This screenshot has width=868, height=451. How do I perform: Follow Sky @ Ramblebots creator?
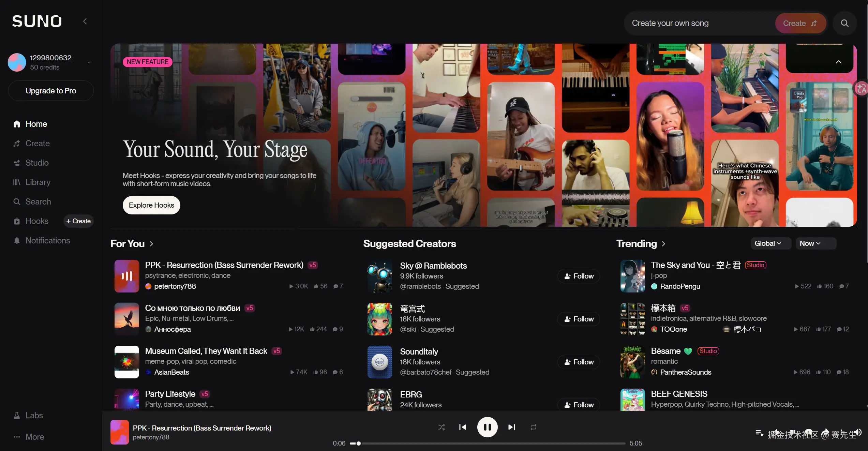pos(579,276)
